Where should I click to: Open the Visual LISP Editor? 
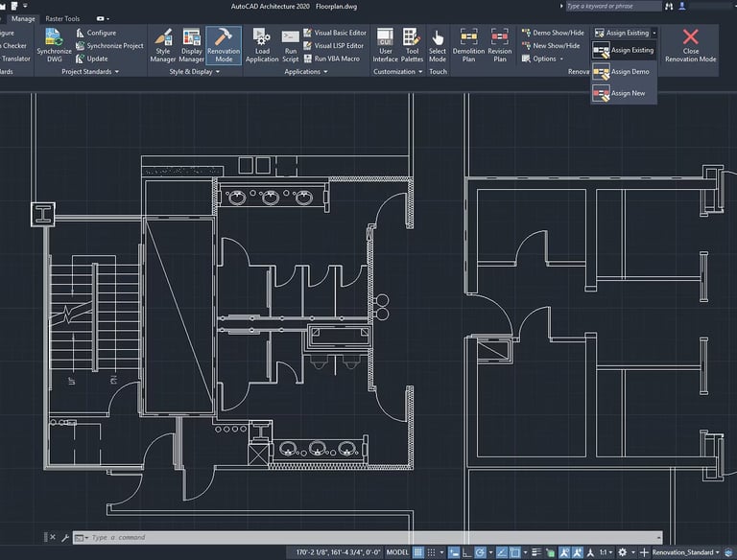pos(334,46)
